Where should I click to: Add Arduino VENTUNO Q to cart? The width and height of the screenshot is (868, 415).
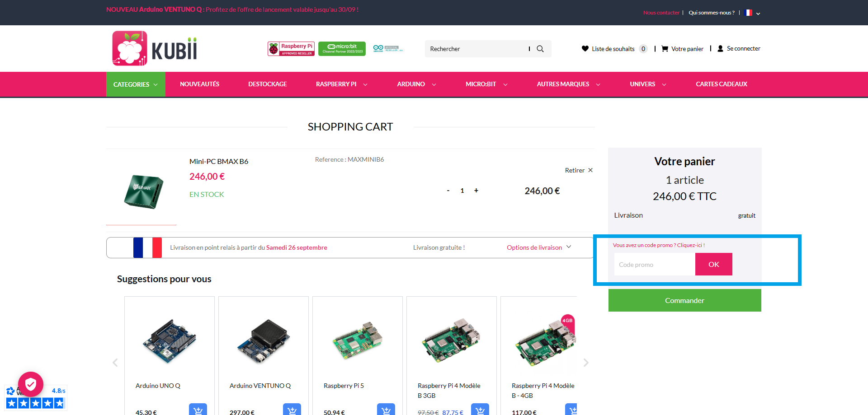(x=292, y=410)
